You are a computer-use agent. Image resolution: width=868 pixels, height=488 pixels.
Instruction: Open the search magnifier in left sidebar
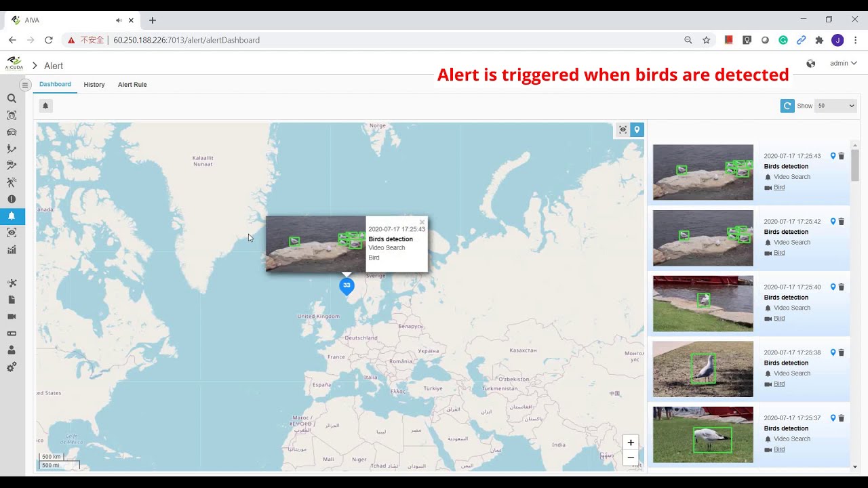[x=12, y=98]
